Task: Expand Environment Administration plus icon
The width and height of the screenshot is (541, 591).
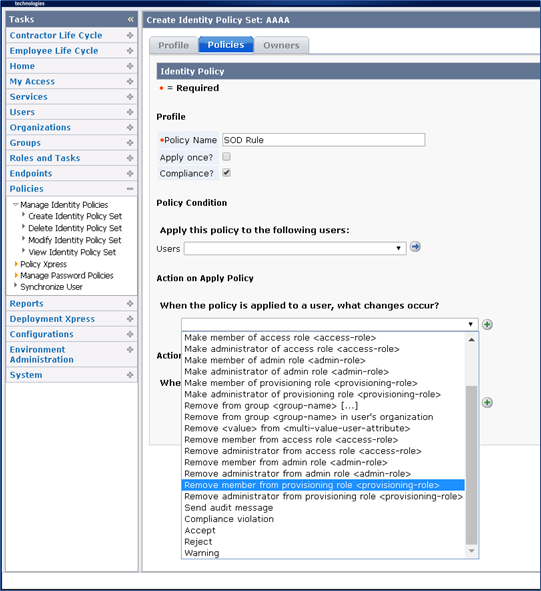Action: click(130, 350)
